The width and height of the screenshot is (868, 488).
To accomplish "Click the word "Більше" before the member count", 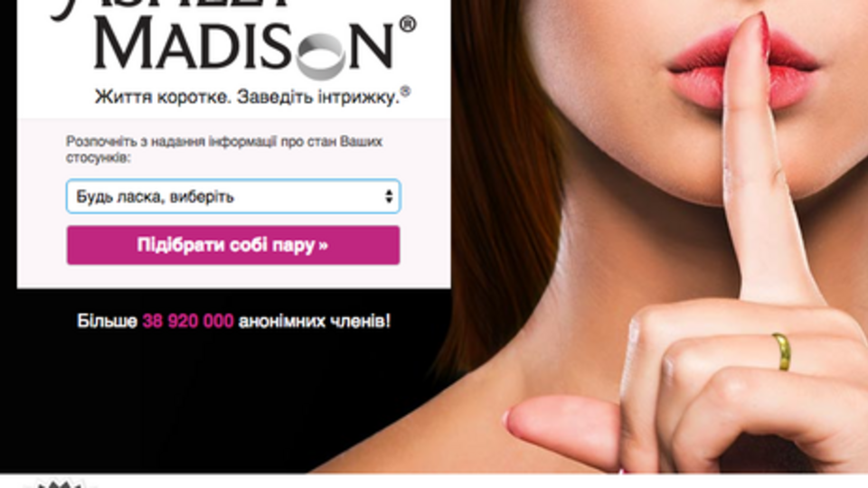I will (x=107, y=321).
